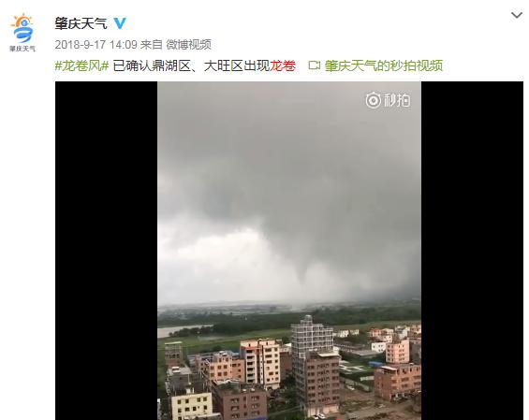Screen dimensions: 529x420
Task: Click the 秒拍 watermark text in video
Action: click(x=397, y=100)
